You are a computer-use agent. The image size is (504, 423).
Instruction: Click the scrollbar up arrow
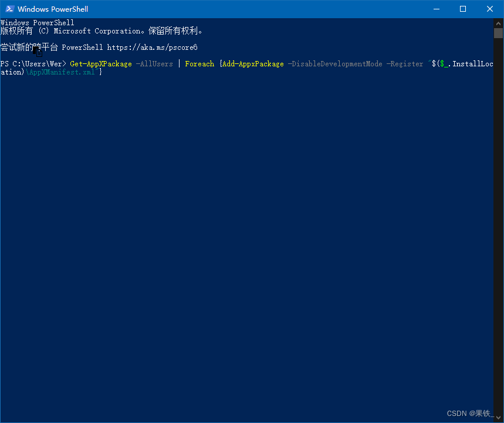pyautogui.click(x=498, y=23)
